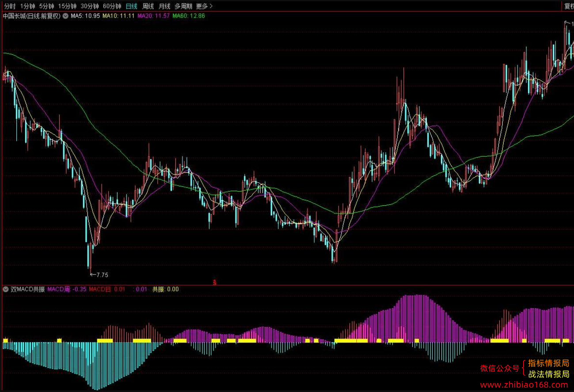
Task: Open the 多周期 multi-period view
Action: (183, 6)
